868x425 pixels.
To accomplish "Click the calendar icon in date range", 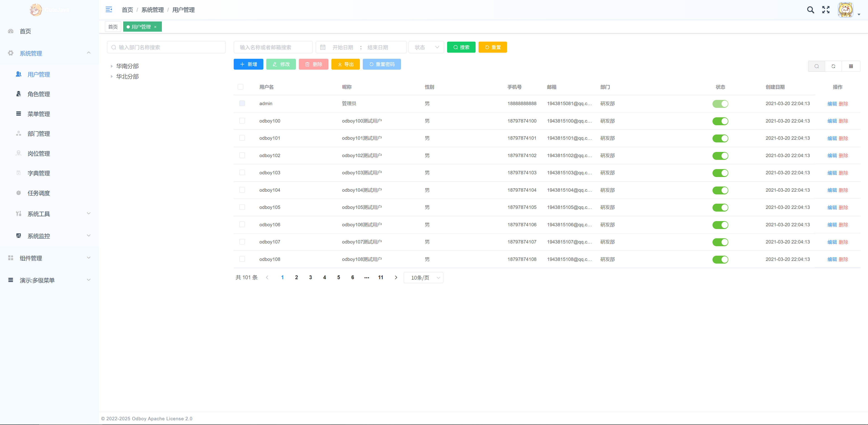I will [323, 47].
